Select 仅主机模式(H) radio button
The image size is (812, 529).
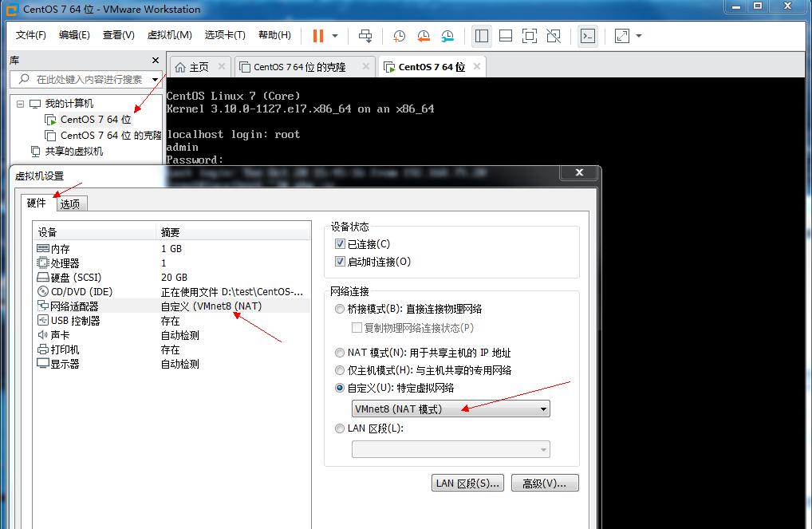340,370
